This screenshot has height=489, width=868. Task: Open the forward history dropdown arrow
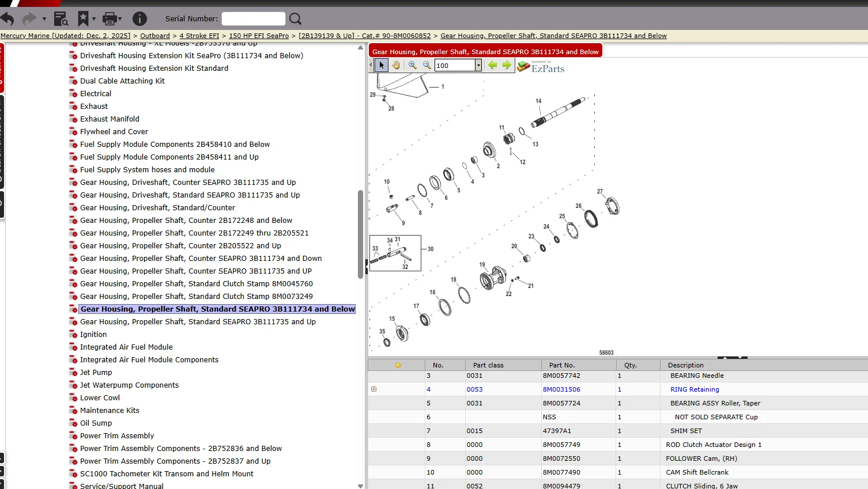pos(44,19)
